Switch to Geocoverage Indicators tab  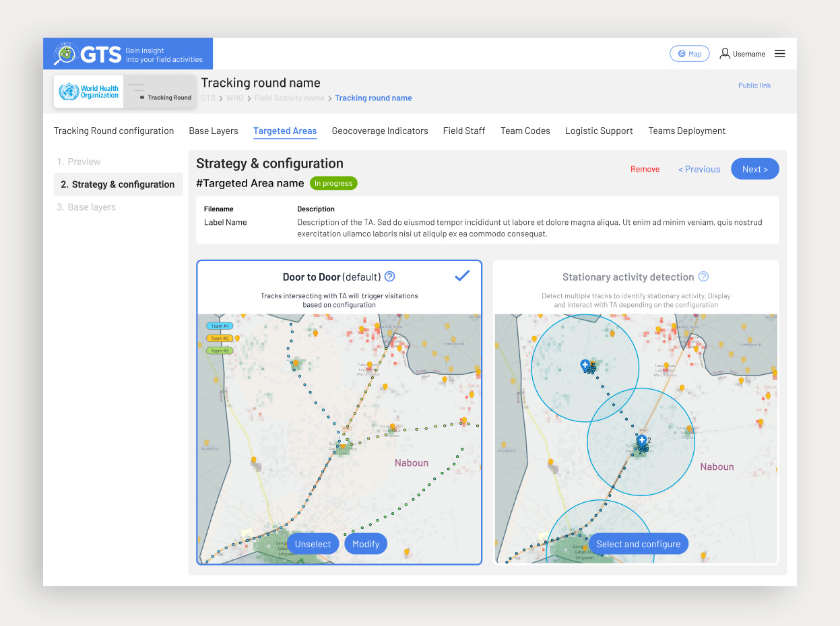(380, 131)
